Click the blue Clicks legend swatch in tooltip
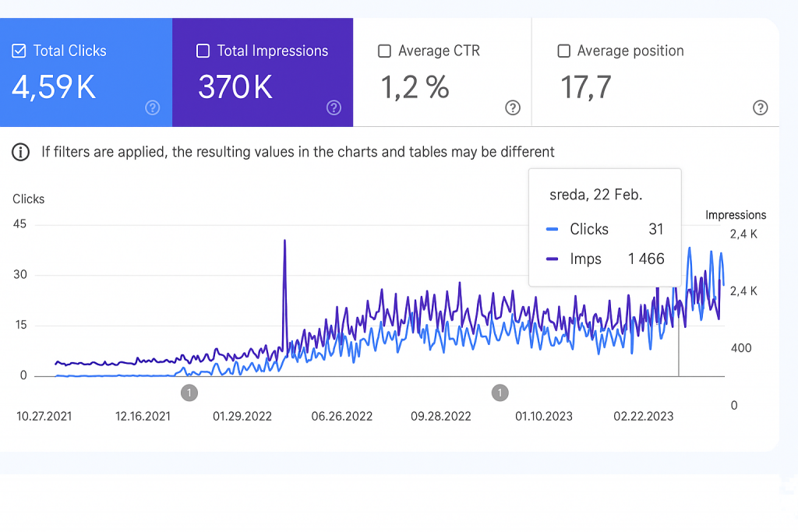 553,229
